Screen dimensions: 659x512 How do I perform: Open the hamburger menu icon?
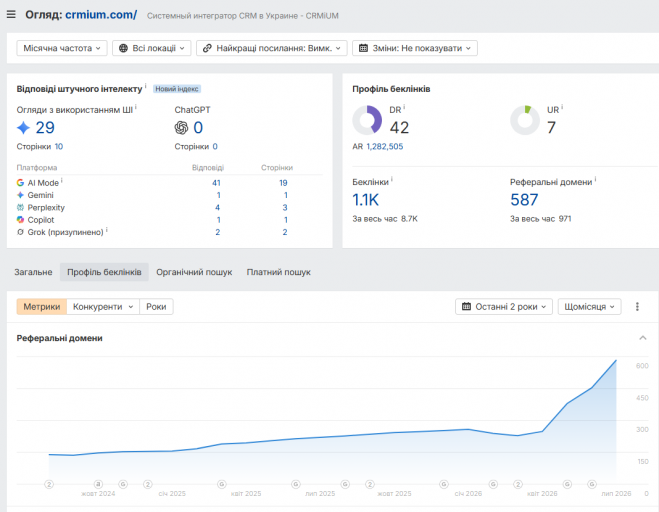point(11,15)
